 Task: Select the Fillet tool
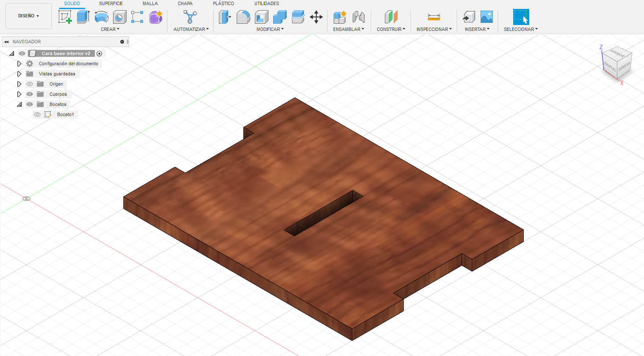[x=243, y=17]
